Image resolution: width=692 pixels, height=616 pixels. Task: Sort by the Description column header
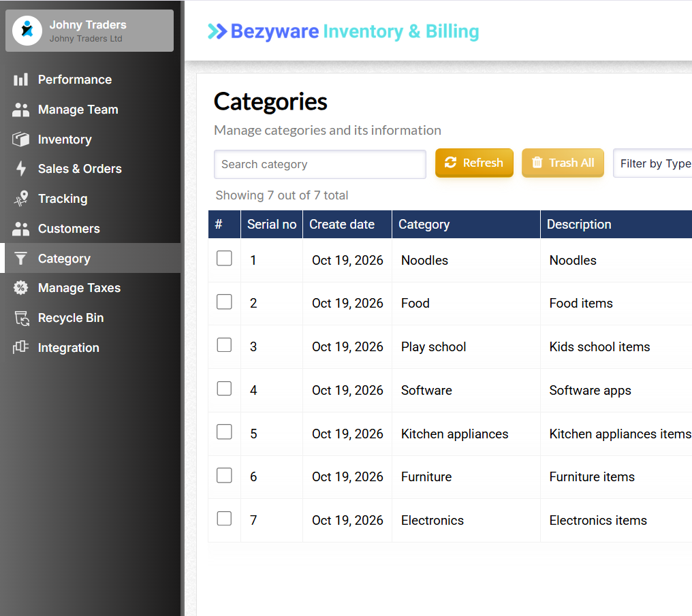click(616, 225)
